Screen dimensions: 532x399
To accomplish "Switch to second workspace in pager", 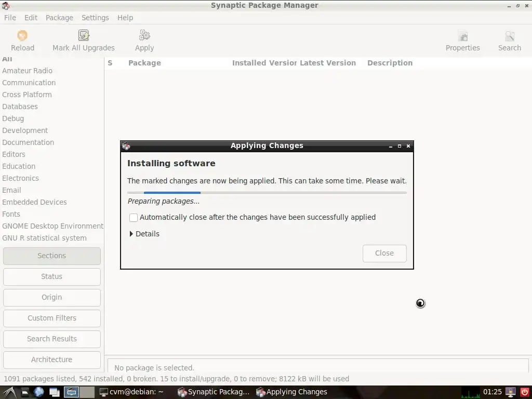I will pyautogui.click(x=87, y=392).
